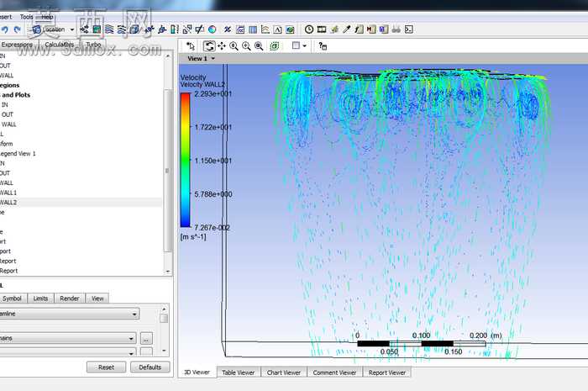Screen dimensions: 588x391
Task: Switch to the Table Viewer tab
Action: click(238, 373)
